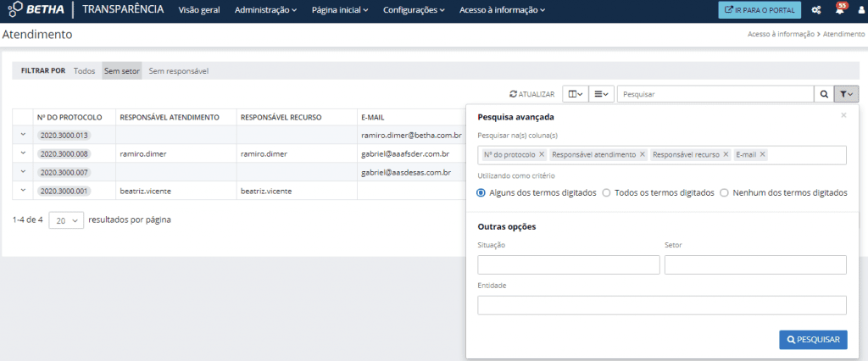
Task: Open the results per page dropdown
Action: tap(66, 220)
